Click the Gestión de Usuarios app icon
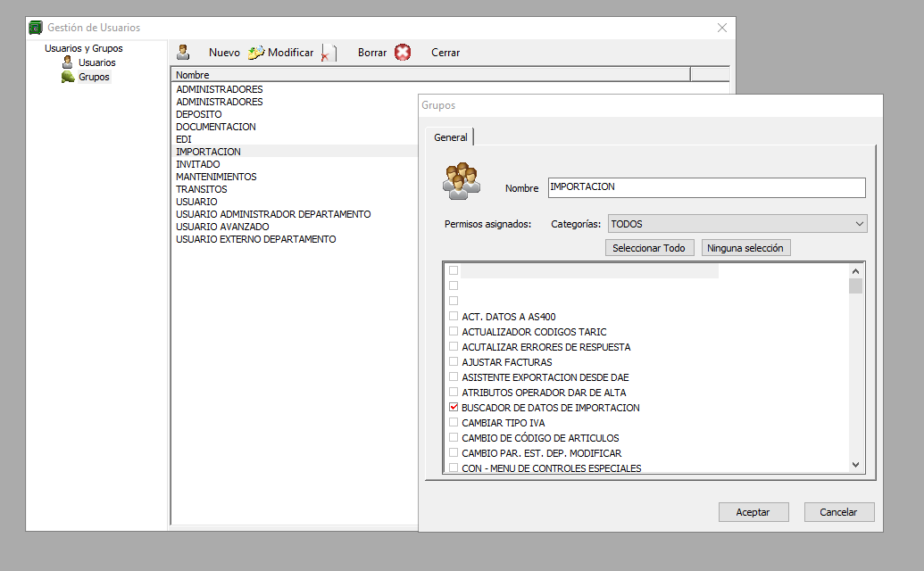Viewport: 924px width, 571px height. [x=36, y=28]
